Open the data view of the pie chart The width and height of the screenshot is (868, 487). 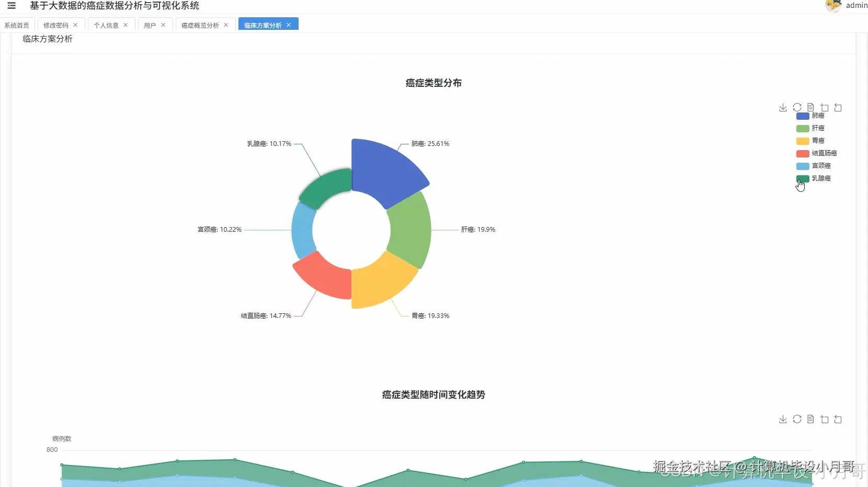coord(810,107)
